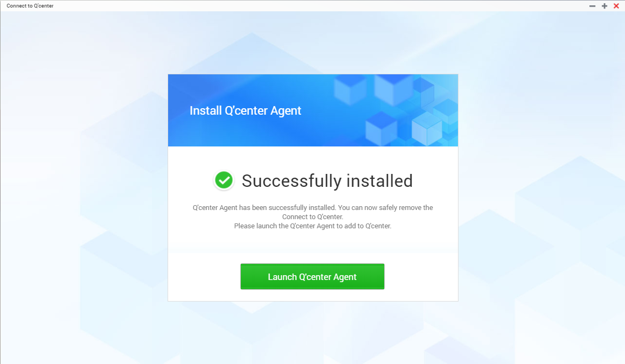
Task: Maximize window with the plus icon
Action: (x=605, y=6)
